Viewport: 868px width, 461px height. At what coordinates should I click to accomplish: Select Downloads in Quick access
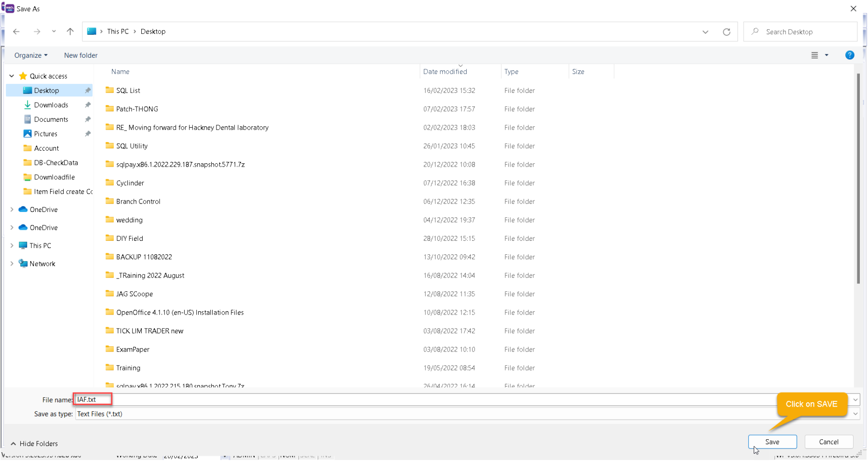coord(51,105)
